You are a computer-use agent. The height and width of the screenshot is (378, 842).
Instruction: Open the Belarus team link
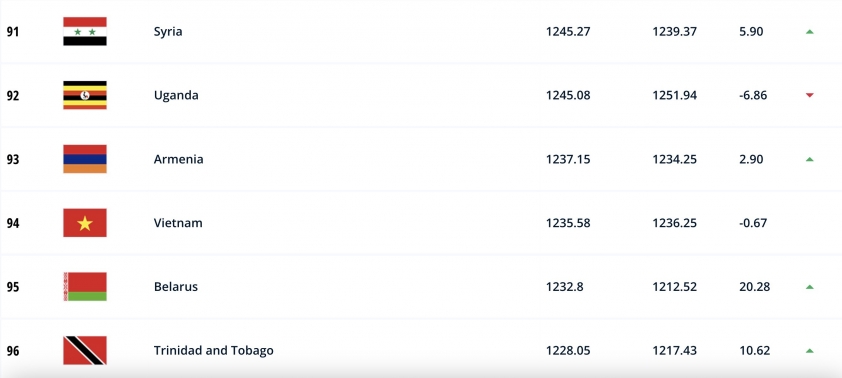[176, 287]
